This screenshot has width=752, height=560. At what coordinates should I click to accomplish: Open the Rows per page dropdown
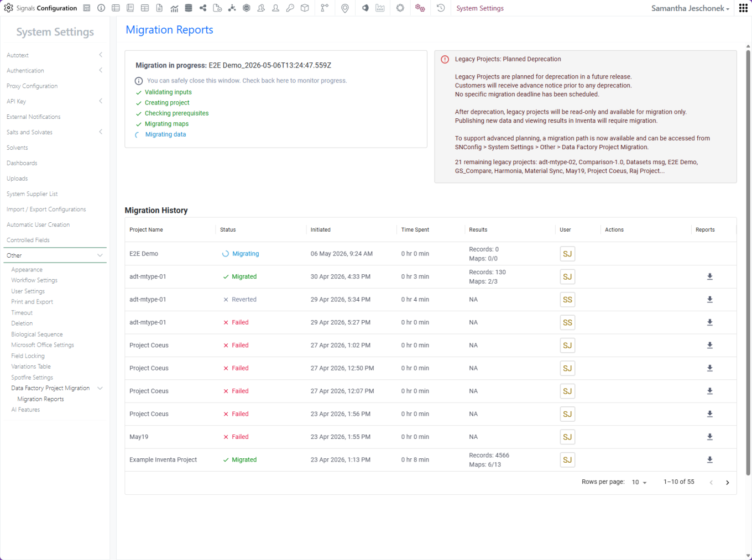pyautogui.click(x=639, y=482)
